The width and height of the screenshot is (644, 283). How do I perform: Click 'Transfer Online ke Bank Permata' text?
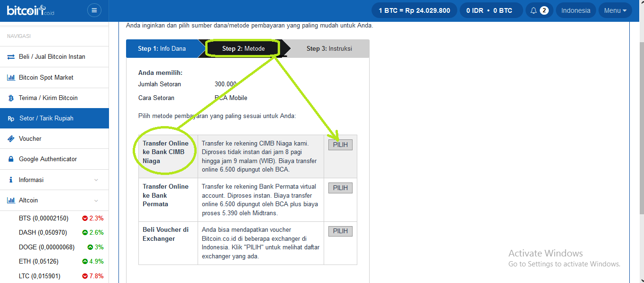165,195
